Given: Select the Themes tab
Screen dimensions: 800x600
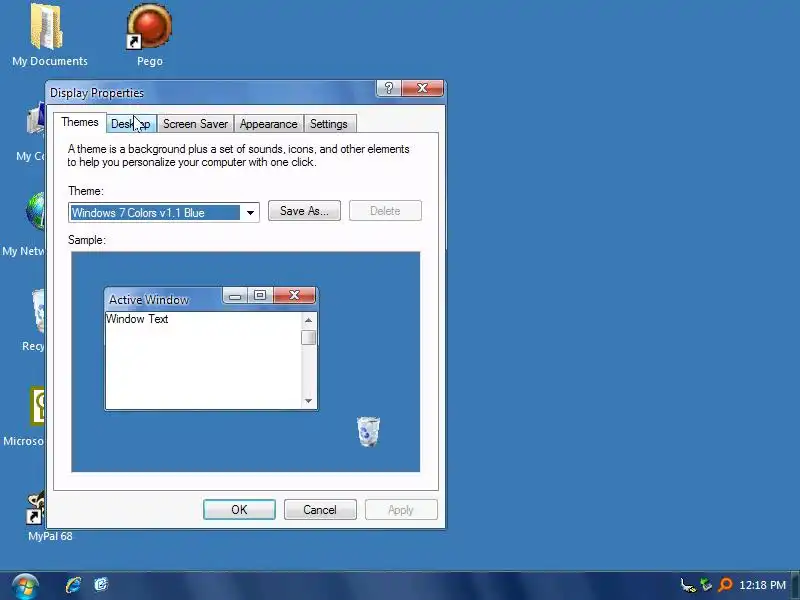Looking at the screenshot, I should [80, 122].
